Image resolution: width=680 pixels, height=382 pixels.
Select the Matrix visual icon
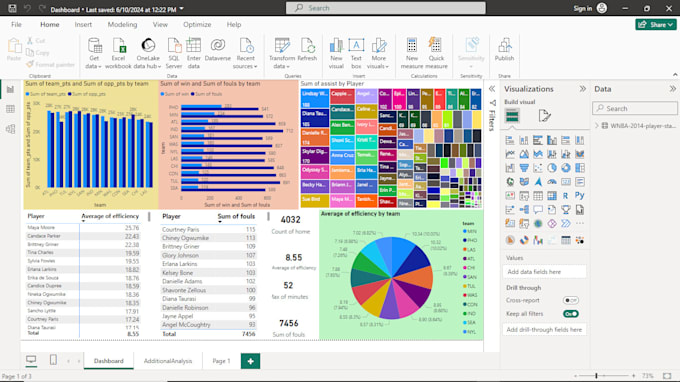point(552,196)
